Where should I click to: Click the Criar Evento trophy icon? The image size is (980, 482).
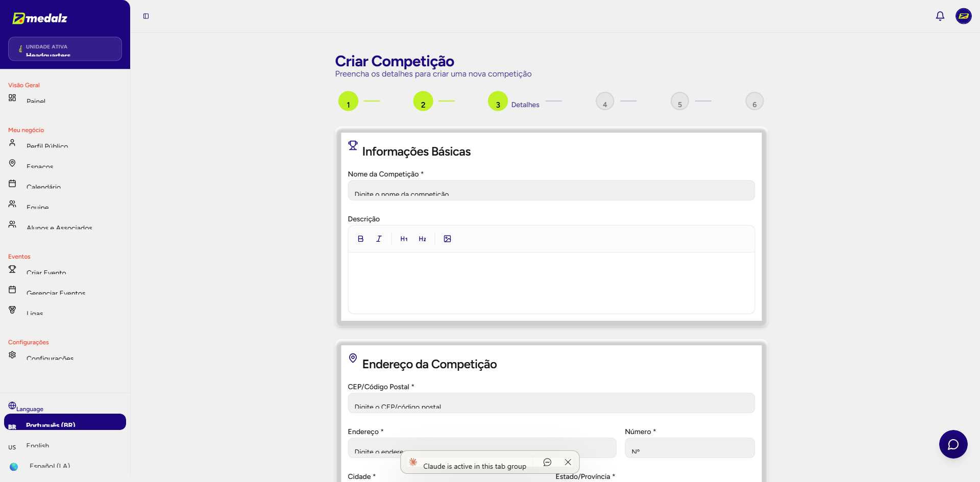coord(12,269)
